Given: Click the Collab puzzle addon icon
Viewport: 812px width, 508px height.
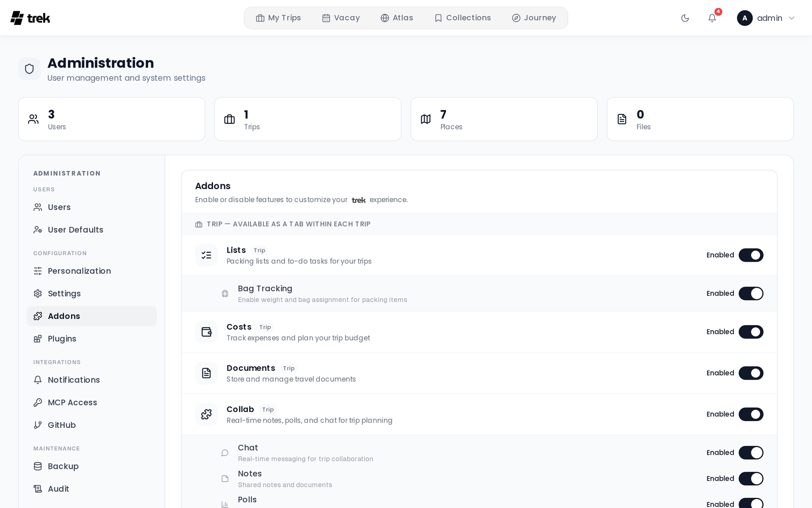Looking at the screenshot, I should click(206, 414).
